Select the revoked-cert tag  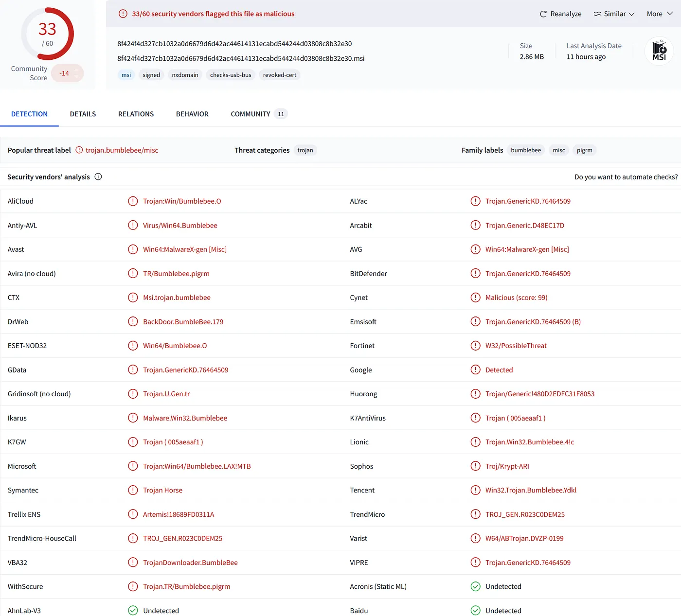coord(280,75)
